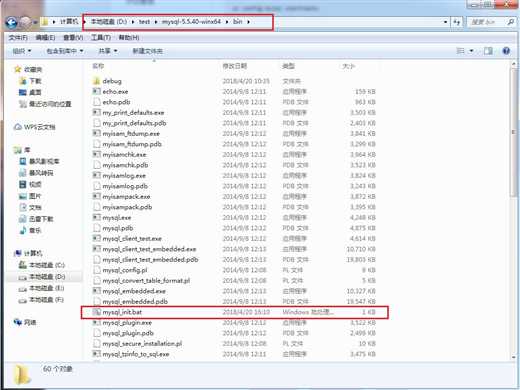The height and width of the screenshot is (390, 520).
Task: Expand the address bar history dropdown
Action: pos(445,22)
